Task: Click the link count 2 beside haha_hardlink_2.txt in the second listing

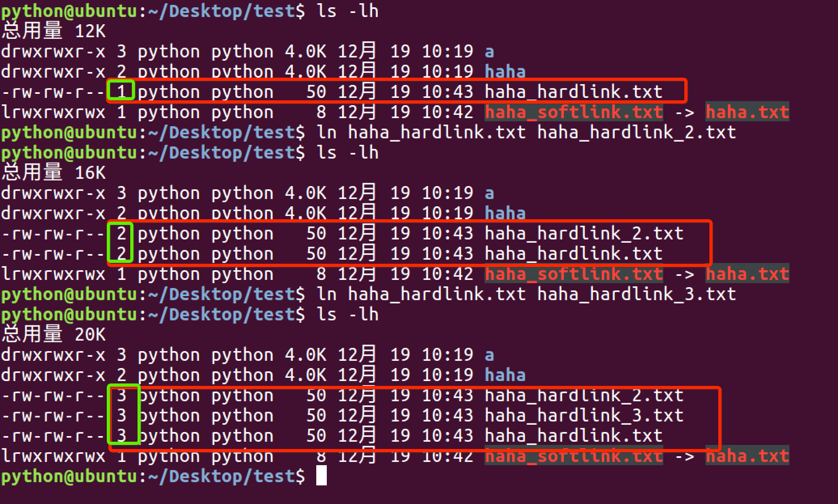Action: click(x=121, y=233)
